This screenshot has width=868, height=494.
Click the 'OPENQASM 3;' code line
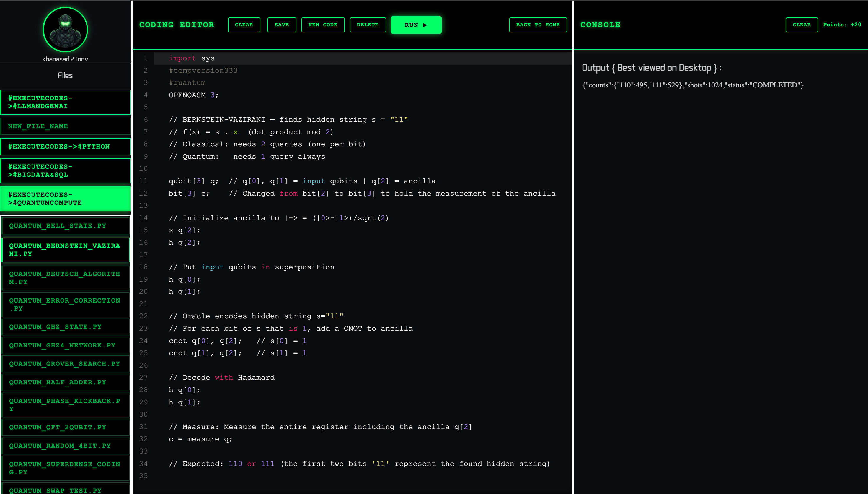(194, 95)
